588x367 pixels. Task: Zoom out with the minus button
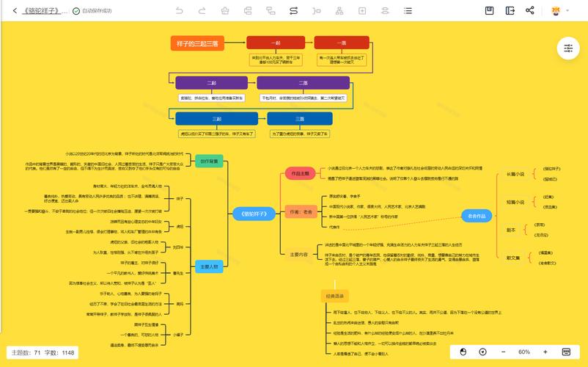pos(503,352)
